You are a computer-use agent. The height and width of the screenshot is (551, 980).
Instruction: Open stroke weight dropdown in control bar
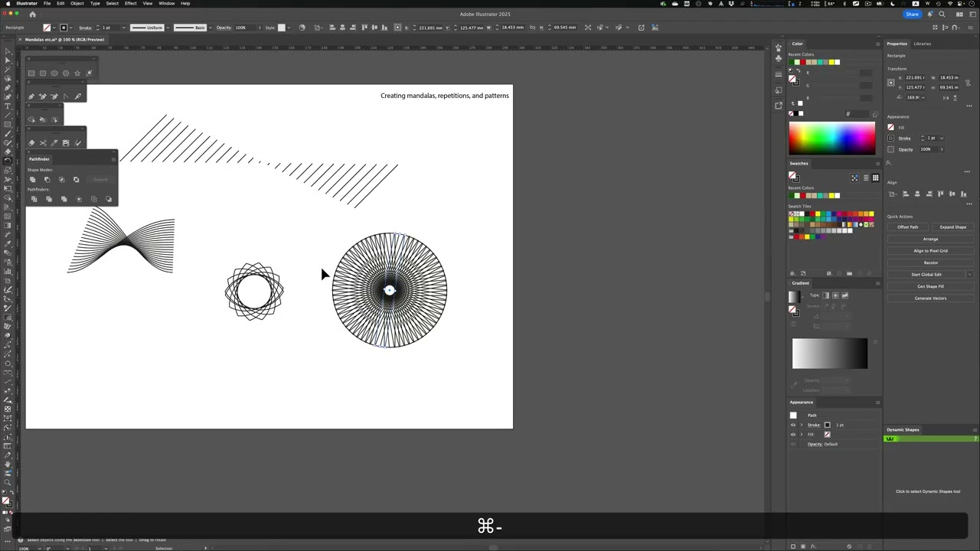click(x=122, y=28)
